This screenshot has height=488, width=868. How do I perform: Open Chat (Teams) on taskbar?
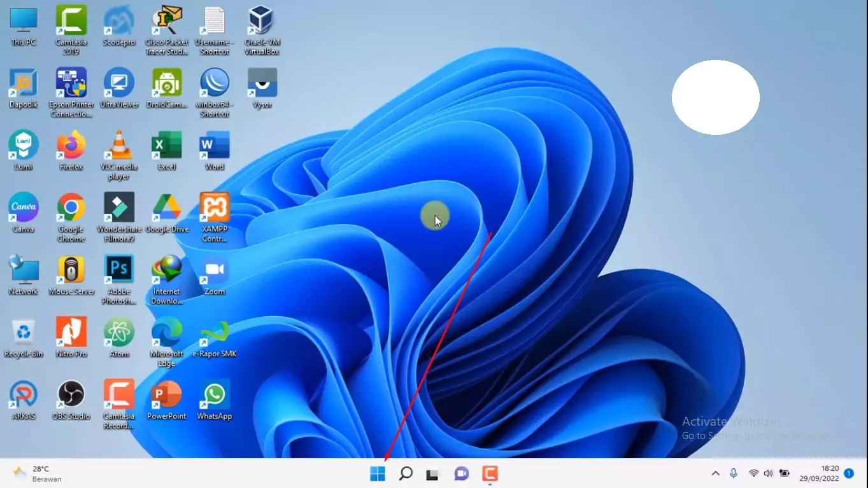coord(462,473)
